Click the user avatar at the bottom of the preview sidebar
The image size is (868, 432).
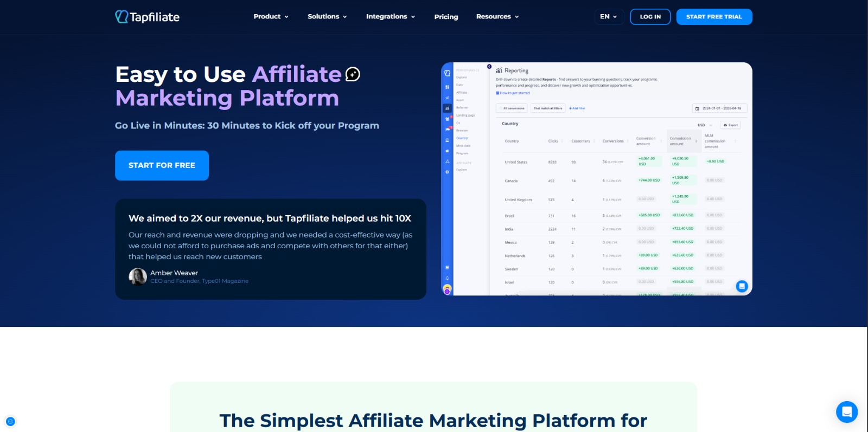[x=447, y=289]
